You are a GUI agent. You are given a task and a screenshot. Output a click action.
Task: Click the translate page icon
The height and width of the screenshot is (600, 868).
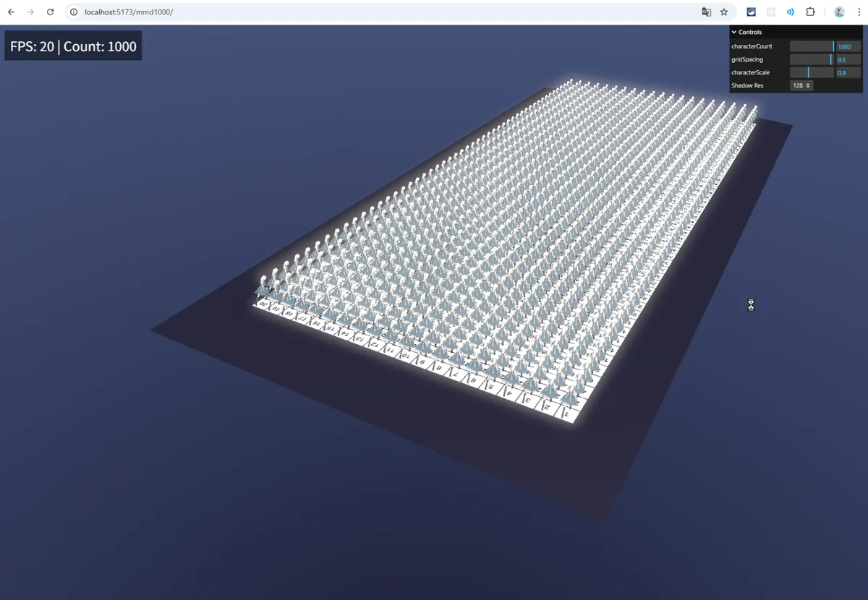tap(706, 12)
